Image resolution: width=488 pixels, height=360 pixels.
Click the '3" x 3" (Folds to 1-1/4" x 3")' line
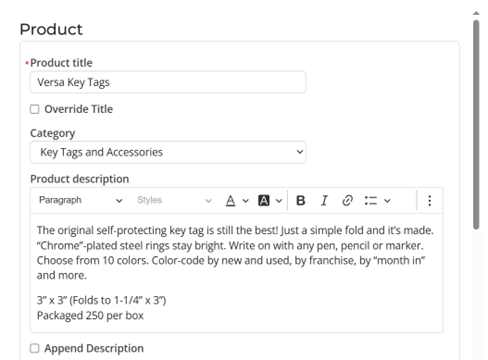click(x=101, y=300)
